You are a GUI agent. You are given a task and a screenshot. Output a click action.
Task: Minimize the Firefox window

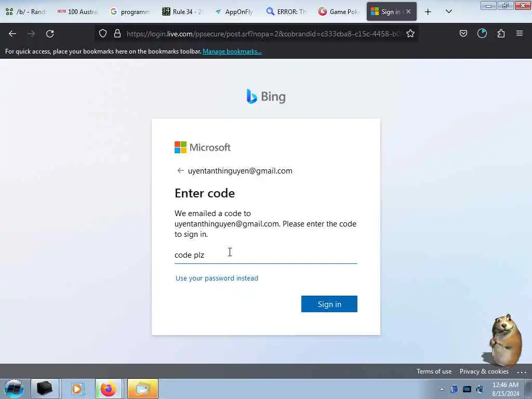[488, 5]
